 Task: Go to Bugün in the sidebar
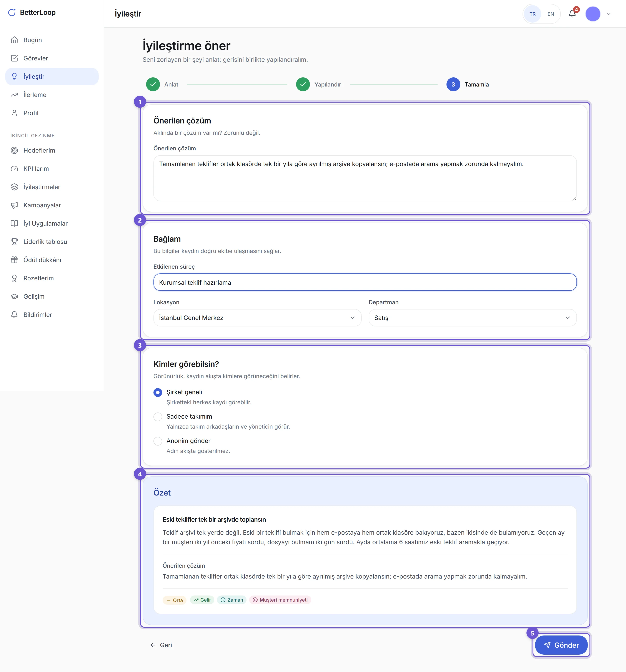(52, 40)
